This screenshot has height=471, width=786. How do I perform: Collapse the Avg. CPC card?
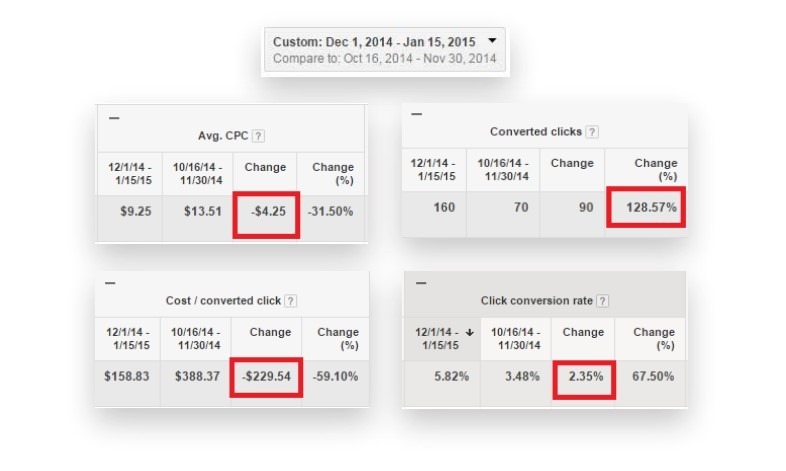(113, 118)
